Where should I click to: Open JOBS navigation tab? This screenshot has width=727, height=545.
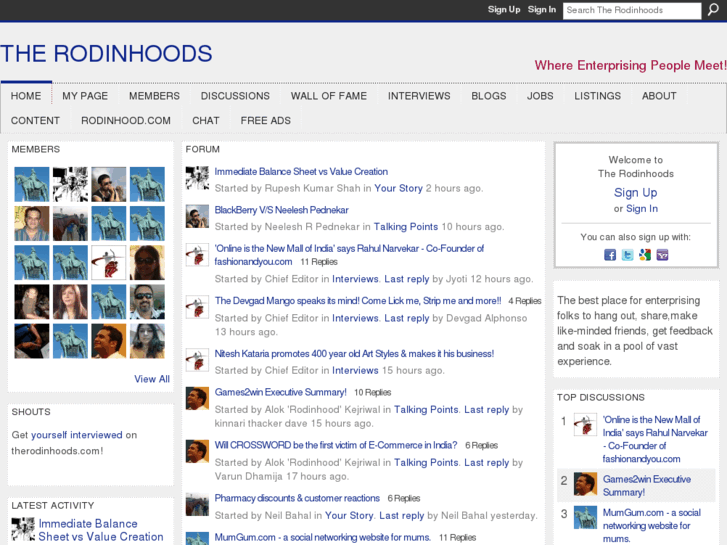pyautogui.click(x=540, y=96)
